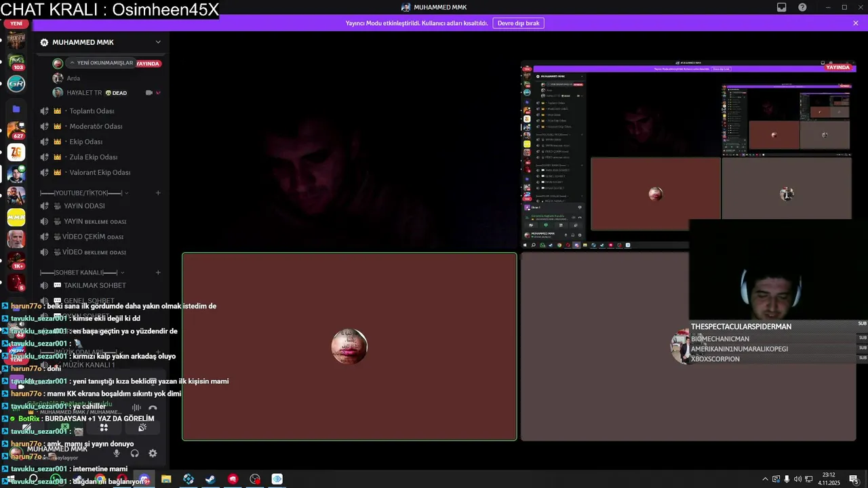Click HAYALET TR camera icon
This screenshot has height=488, width=868.
click(149, 93)
